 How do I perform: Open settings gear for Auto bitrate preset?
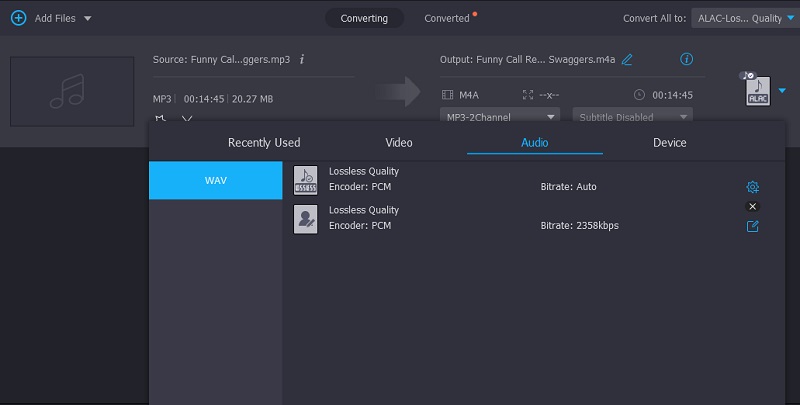pos(753,187)
